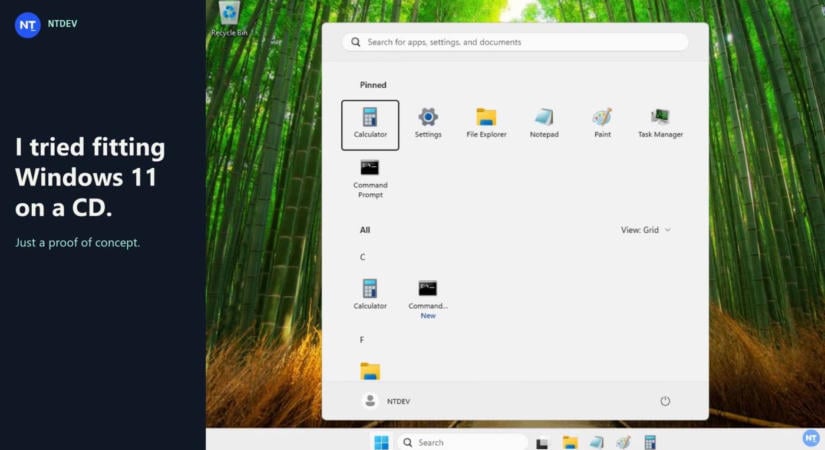The height and width of the screenshot is (450, 825).
Task: Open Calculator from the taskbar
Action: click(x=650, y=443)
